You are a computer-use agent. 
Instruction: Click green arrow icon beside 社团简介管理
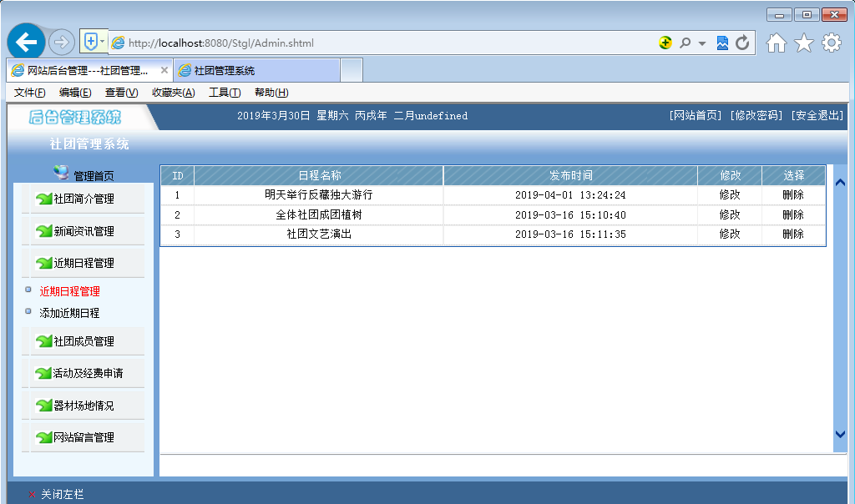(43, 199)
